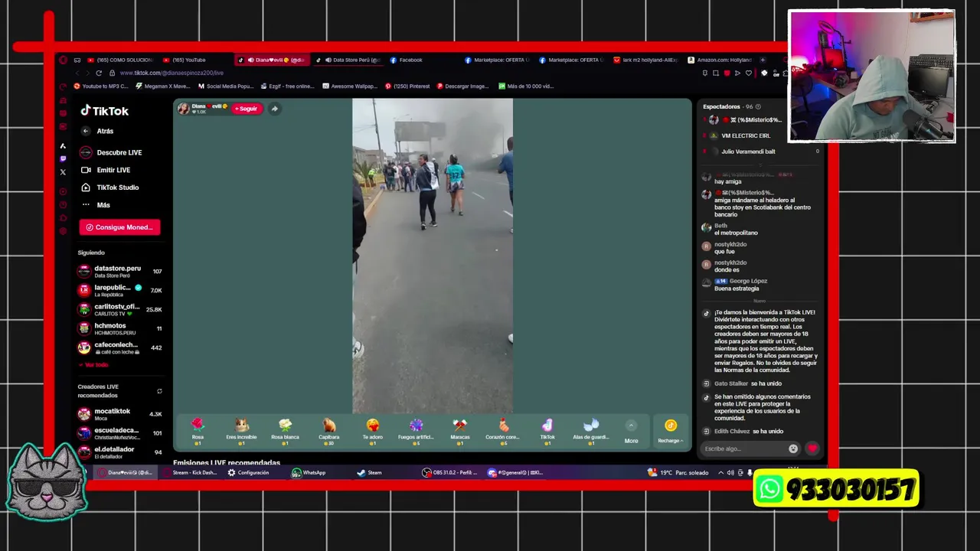Screen dimensions: 980x551
Task: Open Configuración from the taskbar
Action: tap(249, 473)
